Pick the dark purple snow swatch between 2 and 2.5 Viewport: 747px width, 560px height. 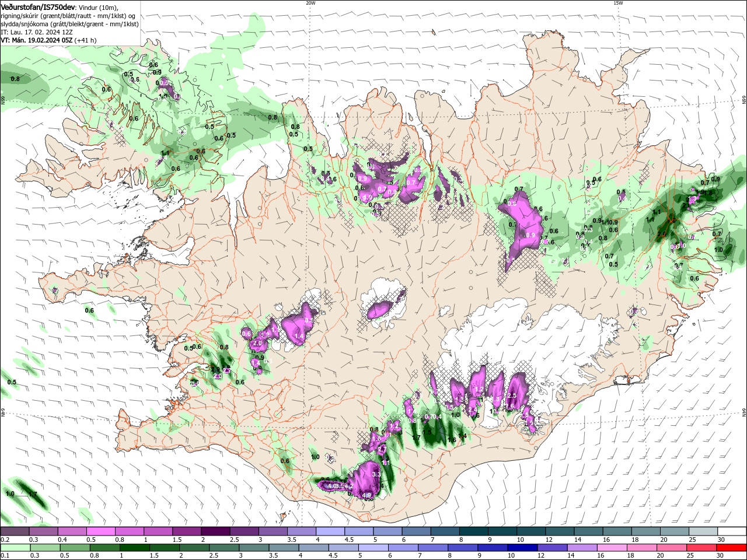215,531
